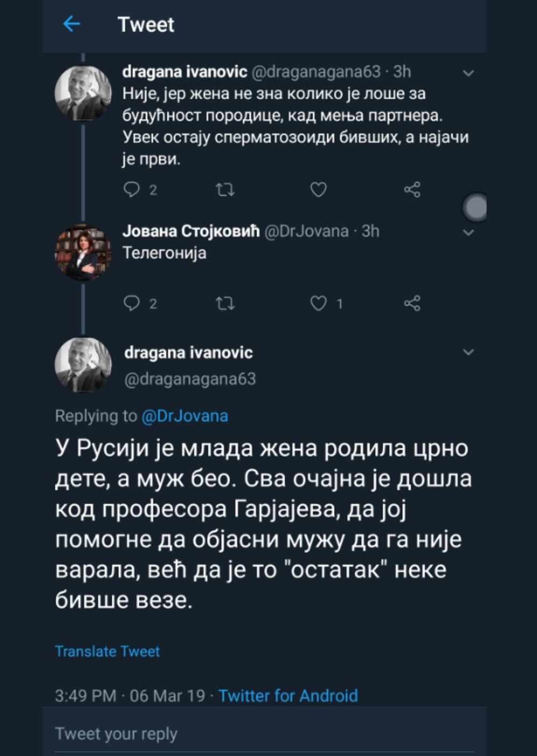Screen dimensions: 537x756
Task: Retweet Јована Стојковић's Телегонија tweet
Action: 225,304
